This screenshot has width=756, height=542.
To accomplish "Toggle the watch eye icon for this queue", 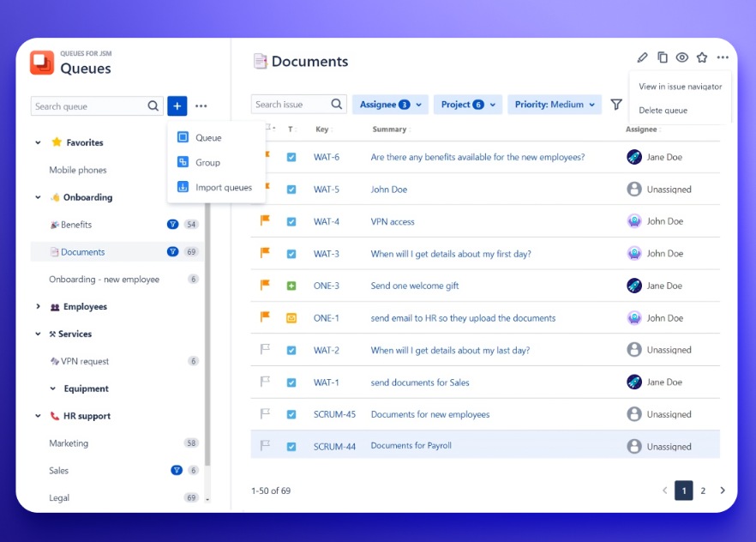I will point(681,57).
